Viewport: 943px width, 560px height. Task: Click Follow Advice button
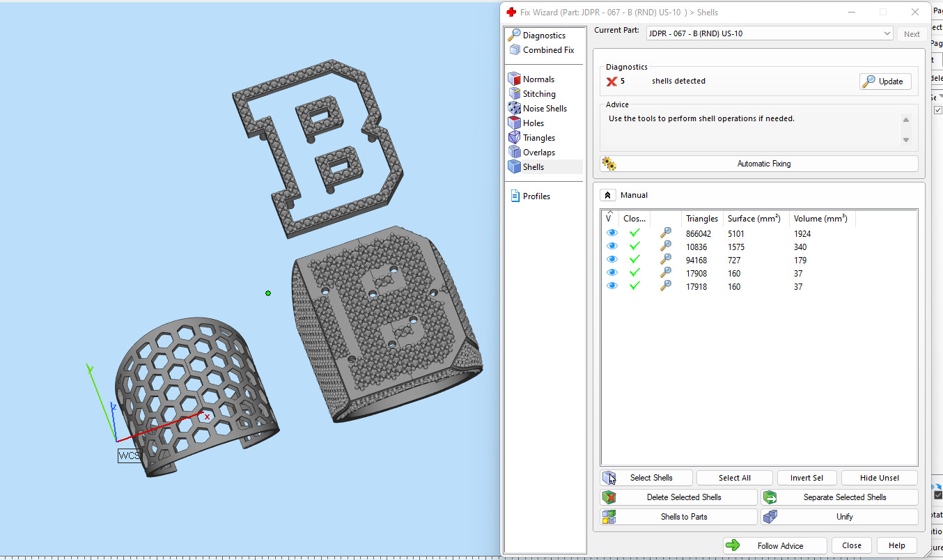click(x=774, y=546)
